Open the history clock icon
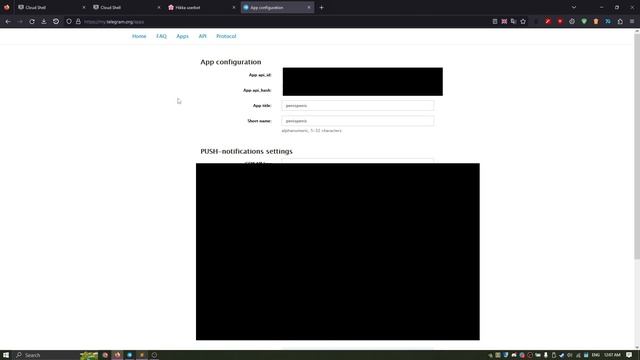The height and width of the screenshot is (360, 640). (56, 22)
